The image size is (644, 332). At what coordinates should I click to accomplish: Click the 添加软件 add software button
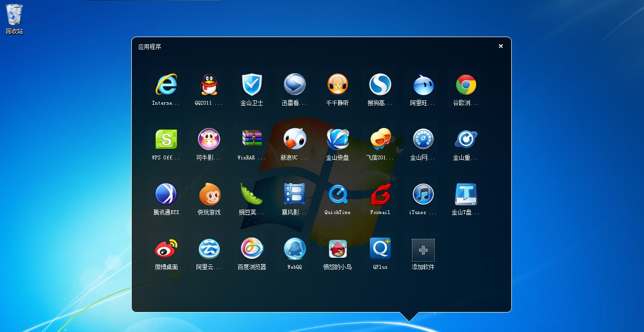tap(423, 250)
